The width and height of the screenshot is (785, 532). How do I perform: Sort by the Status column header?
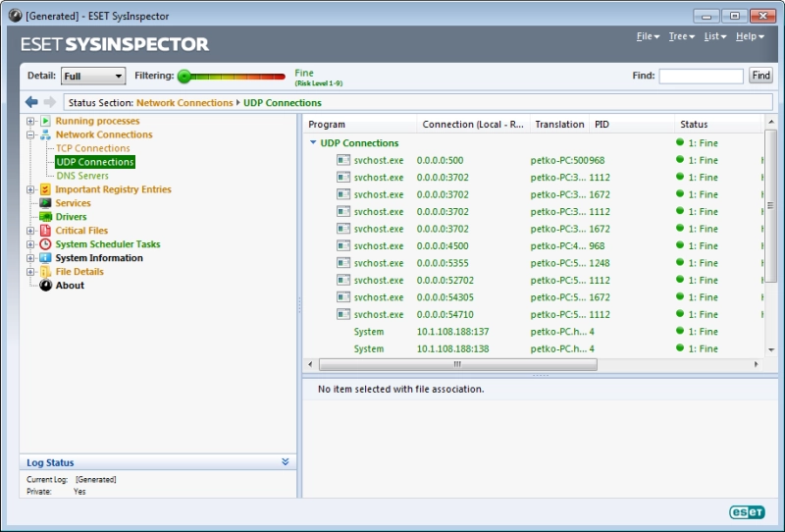point(718,125)
